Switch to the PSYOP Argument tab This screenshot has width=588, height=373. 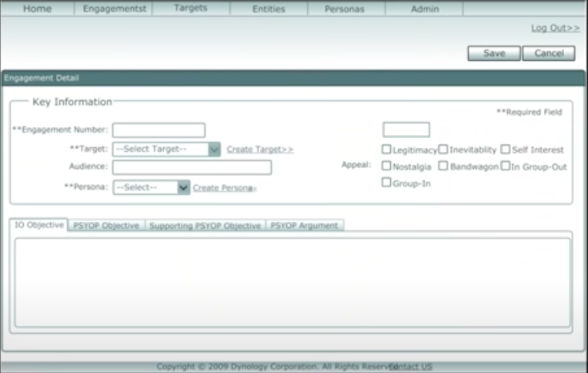(x=304, y=225)
